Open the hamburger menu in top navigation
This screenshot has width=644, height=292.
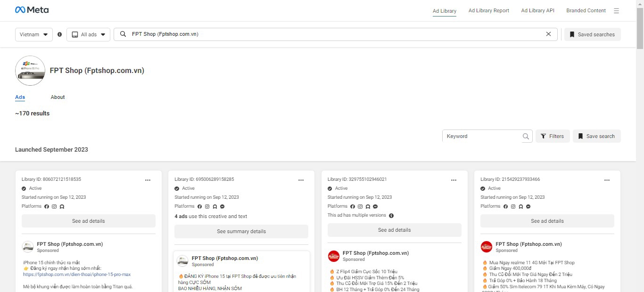[616, 11]
